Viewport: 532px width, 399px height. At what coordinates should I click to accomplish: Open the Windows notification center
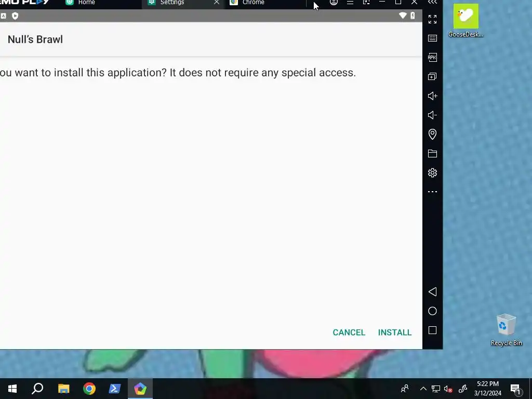(x=515, y=389)
